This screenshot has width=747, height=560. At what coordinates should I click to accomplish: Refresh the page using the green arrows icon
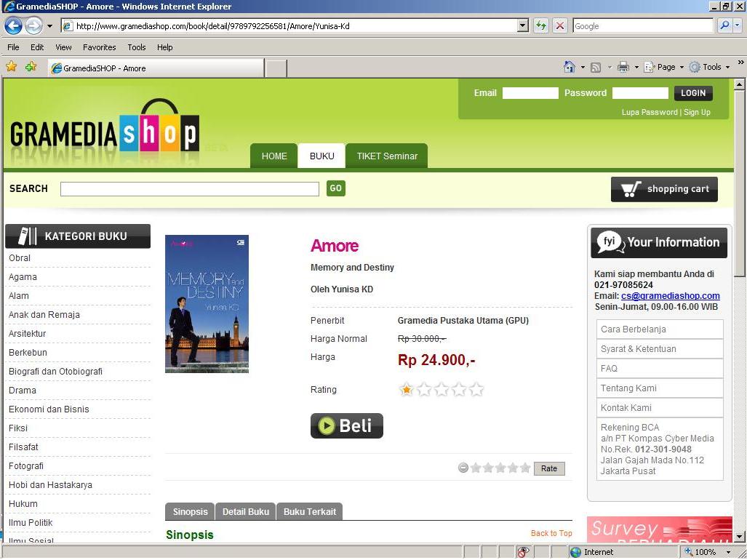tap(540, 25)
